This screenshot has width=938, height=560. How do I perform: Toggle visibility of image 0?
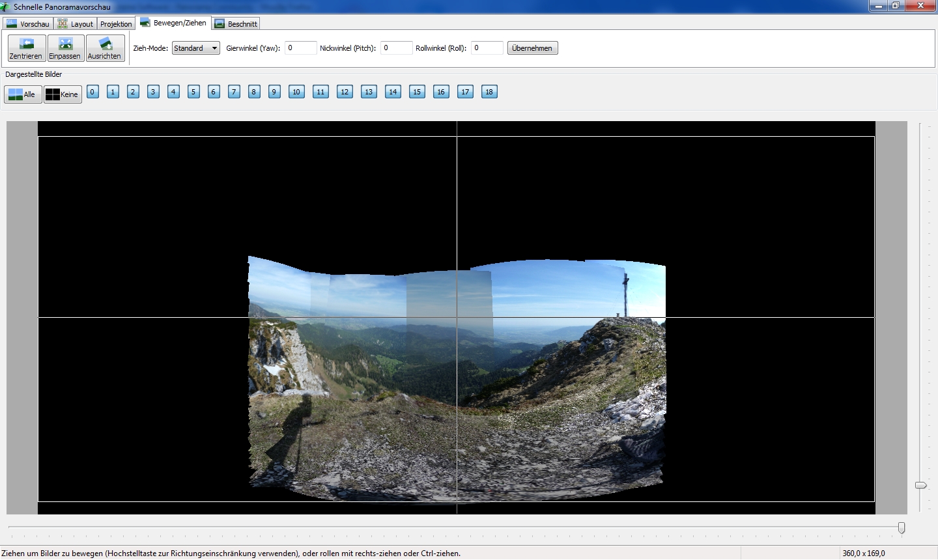92,92
